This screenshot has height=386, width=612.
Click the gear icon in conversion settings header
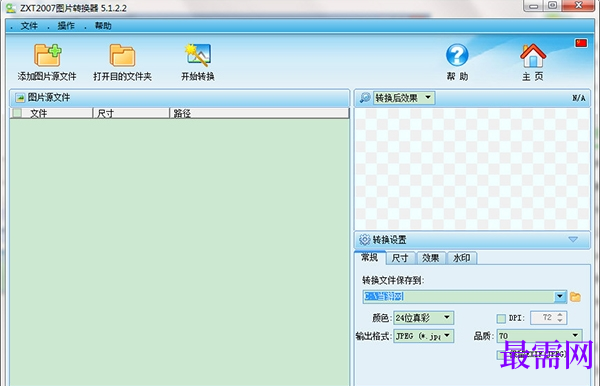364,239
